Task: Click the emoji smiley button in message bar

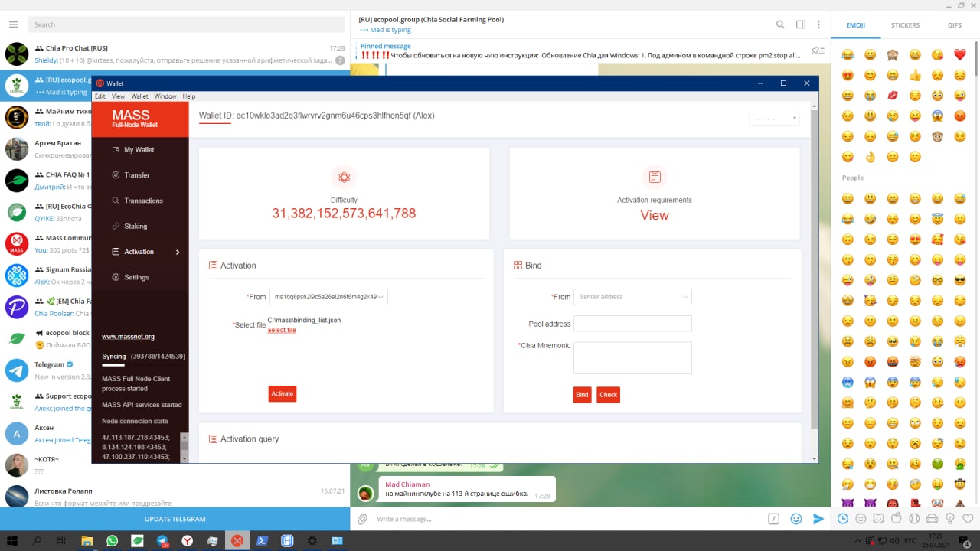Action: click(796, 519)
